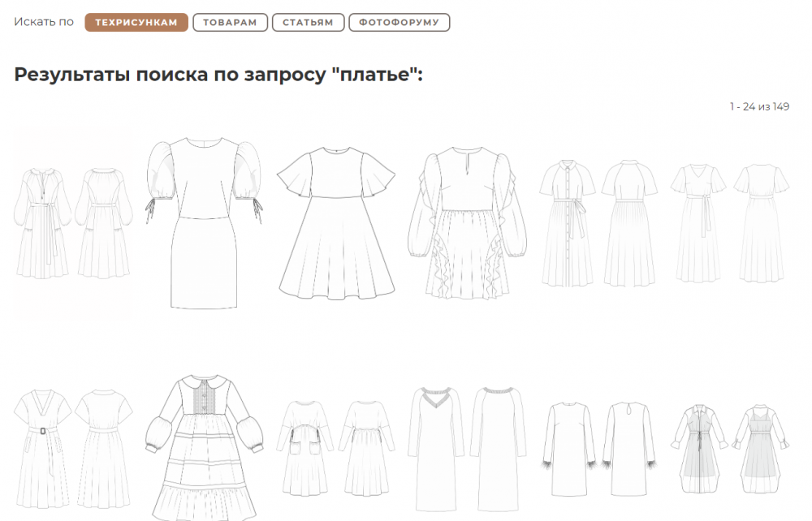This screenshot has height=521, width=812.
Task: Click back view of feather-cuff dress with keyhole
Action: 628,449
